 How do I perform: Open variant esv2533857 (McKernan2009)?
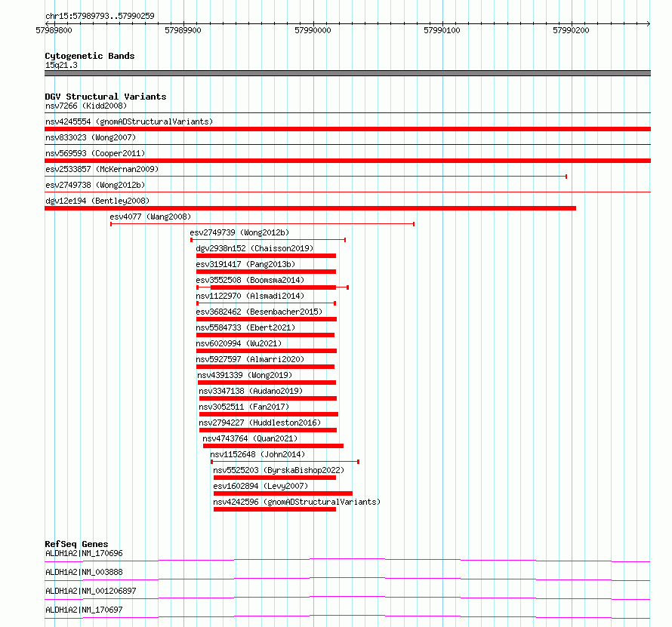[102, 169]
